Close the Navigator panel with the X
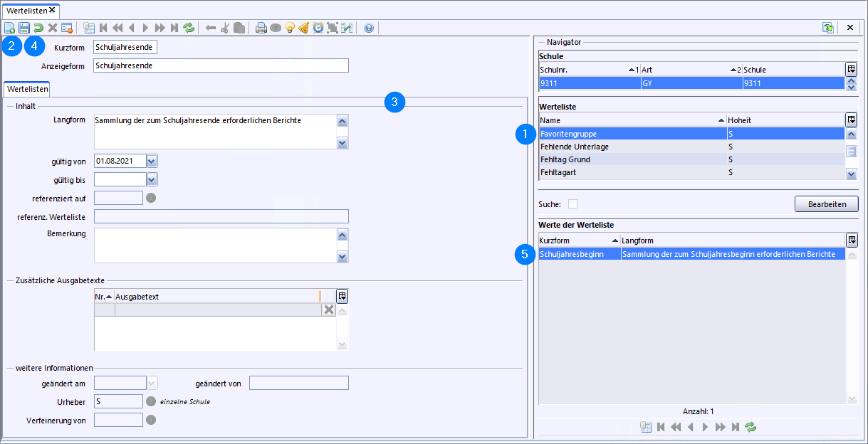Screen dimensions: 868x444 click(850, 28)
